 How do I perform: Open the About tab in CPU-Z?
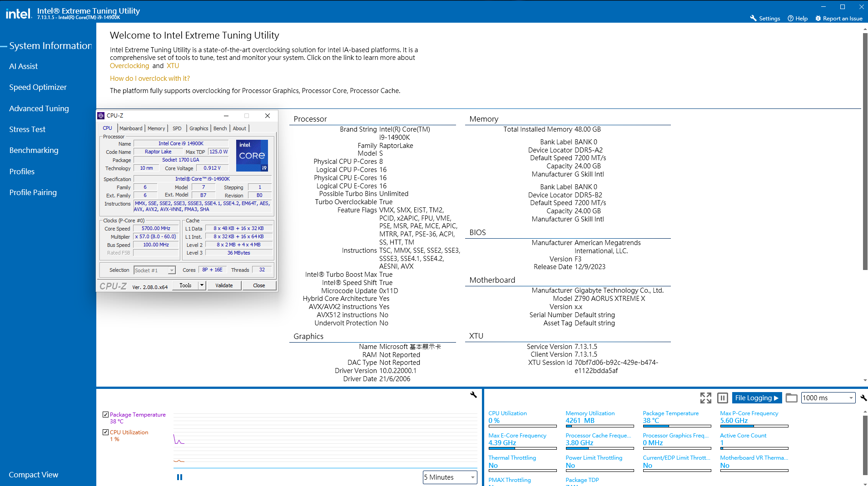point(239,128)
